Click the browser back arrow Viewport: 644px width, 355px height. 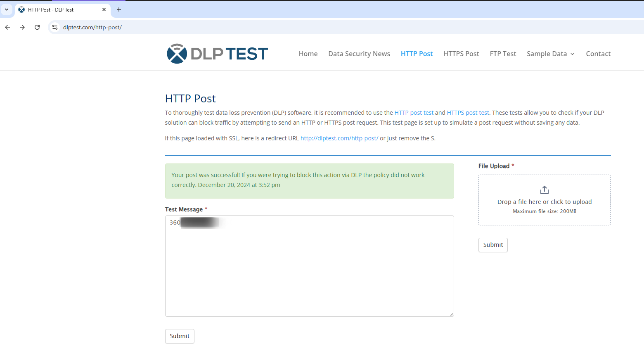[x=7, y=27]
